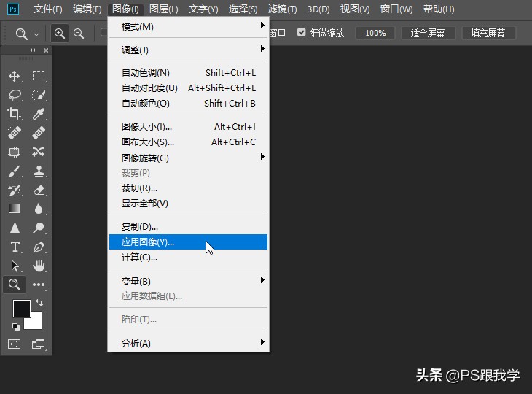Select the Path Selection arrow tool
This screenshot has width=532, height=394.
point(15,266)
